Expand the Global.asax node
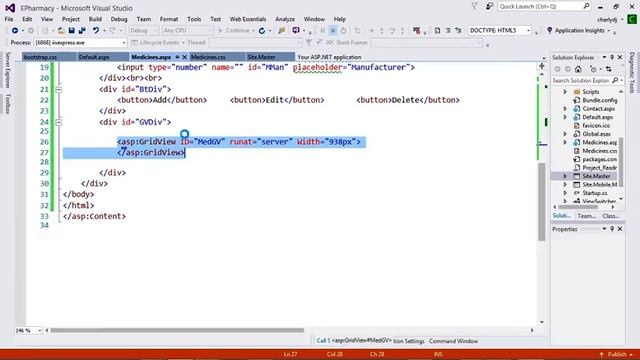The image size is (640, 360). pos(565,134)
